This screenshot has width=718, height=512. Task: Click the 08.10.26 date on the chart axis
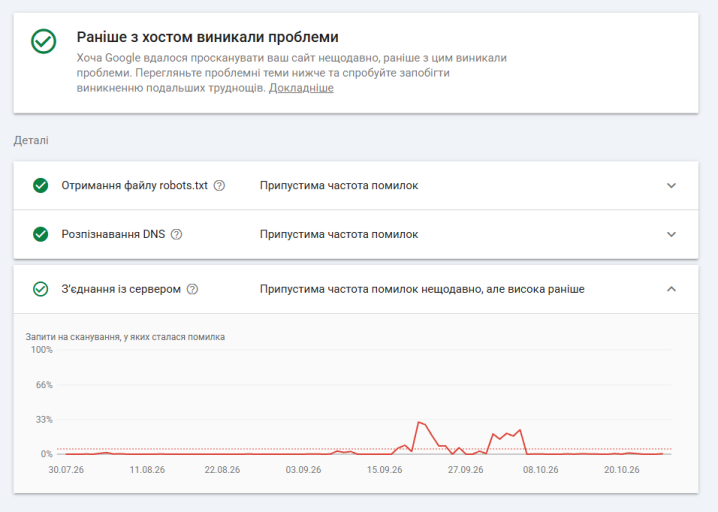[541, 470]
